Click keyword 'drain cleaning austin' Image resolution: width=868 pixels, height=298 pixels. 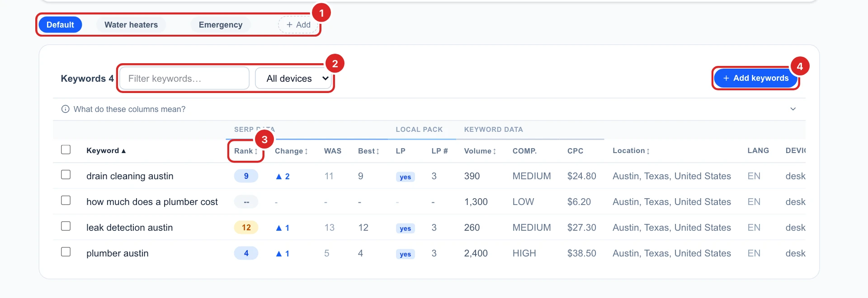point(130,176)
